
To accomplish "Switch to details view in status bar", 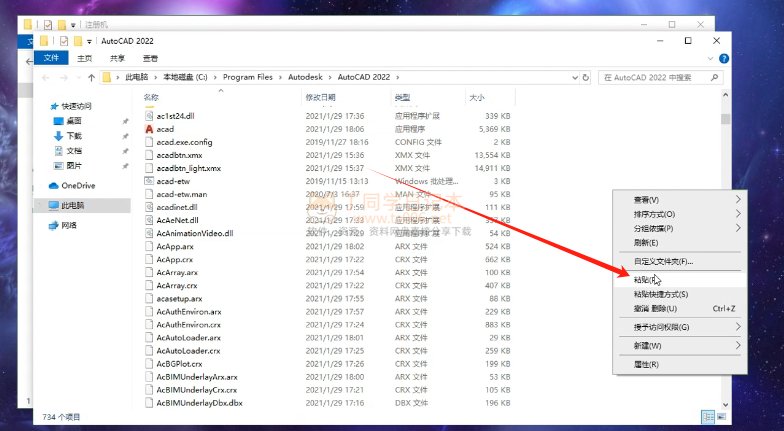I will pyautogui.click(x=708, y=415).
